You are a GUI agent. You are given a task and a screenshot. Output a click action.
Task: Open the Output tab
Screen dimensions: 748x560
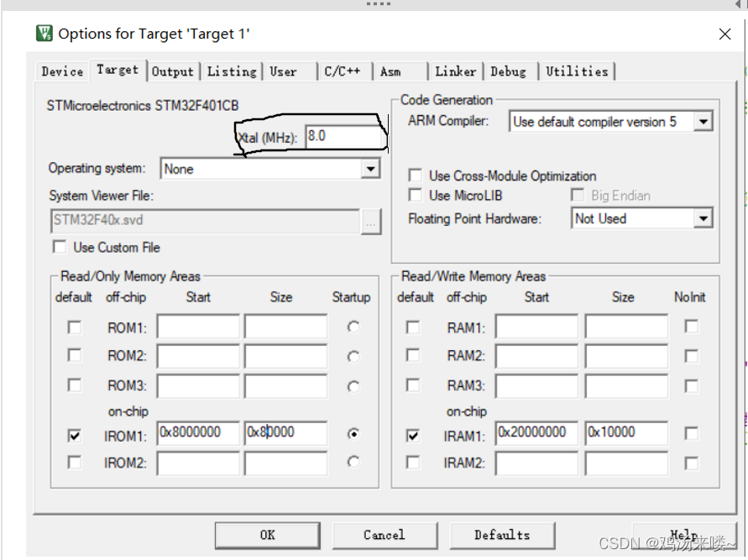[173, 71]
